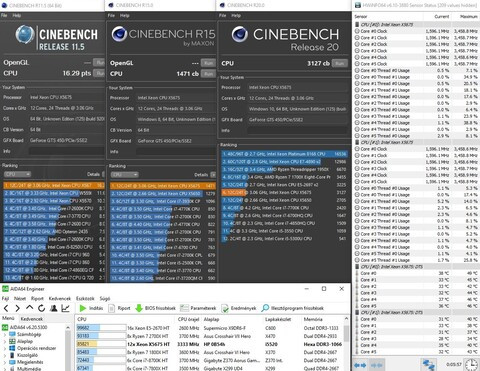This screenshot has width=480, height=371.
Task: Click the 72443 score bar for Core i7-8700K
Action: [x=101, y=360]
